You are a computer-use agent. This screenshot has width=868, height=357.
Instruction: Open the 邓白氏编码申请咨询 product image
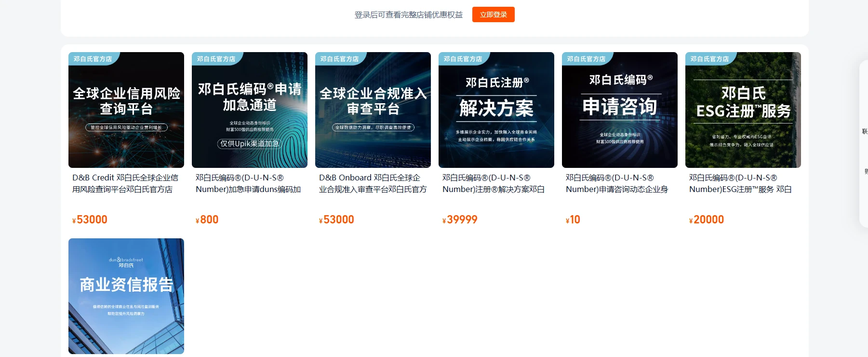coord(620,110)
